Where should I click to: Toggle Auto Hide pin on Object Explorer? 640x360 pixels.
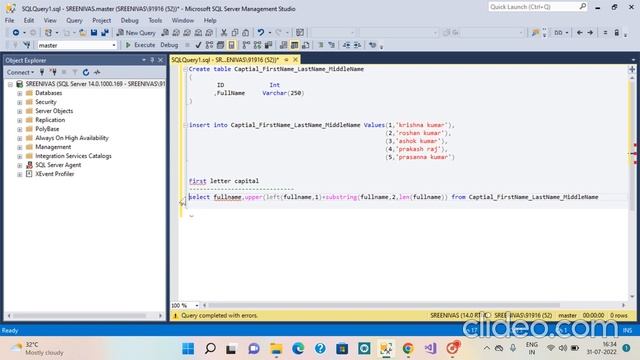152,60
